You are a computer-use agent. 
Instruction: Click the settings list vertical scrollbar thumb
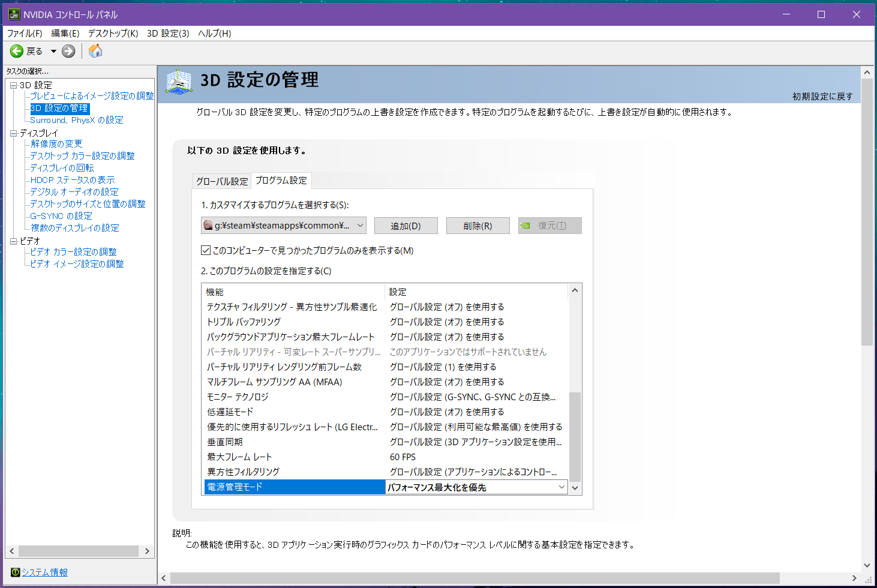(x=575, y=436)
